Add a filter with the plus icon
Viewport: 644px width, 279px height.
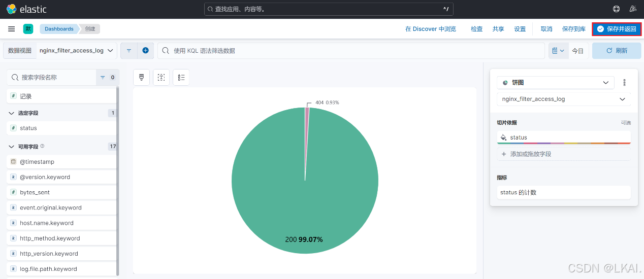point(145,51)
